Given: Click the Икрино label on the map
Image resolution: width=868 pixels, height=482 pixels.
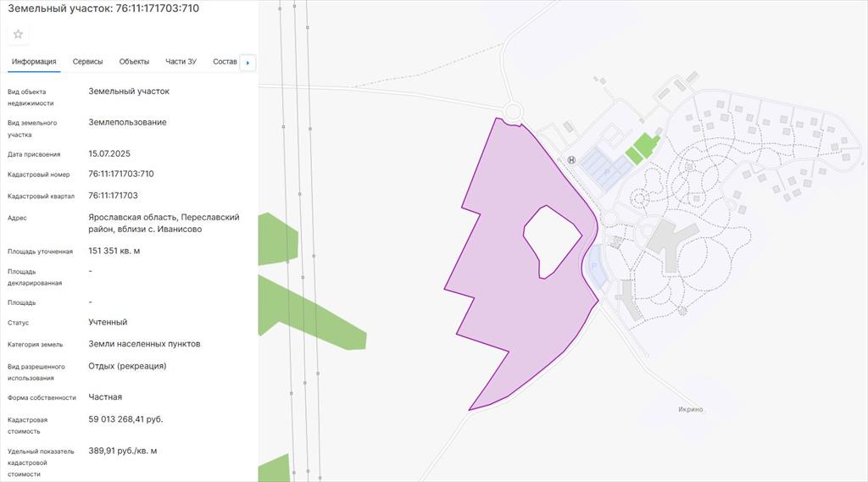Looking at the screenshot, I should point(690,409).
